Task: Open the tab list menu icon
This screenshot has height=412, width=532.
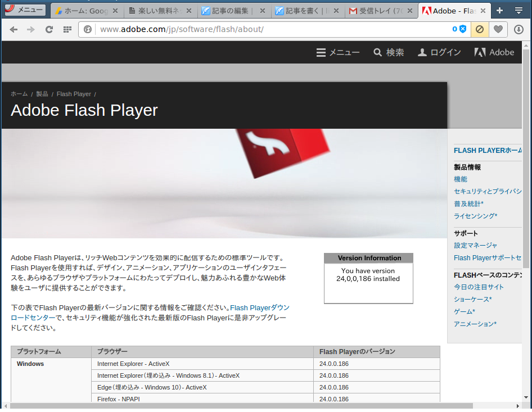Action: click(519, 11)
